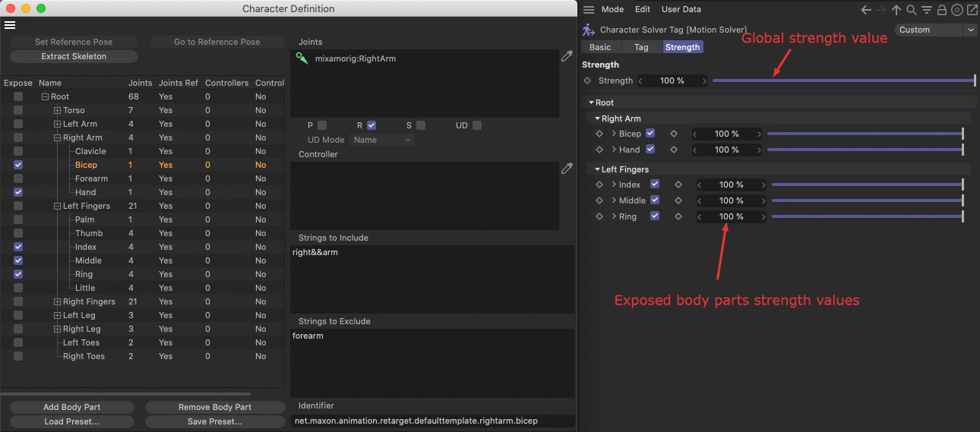This screenshot has height=432, width=980.
Task: Click the search magnifier icon
Action: (x=912, y=10)
